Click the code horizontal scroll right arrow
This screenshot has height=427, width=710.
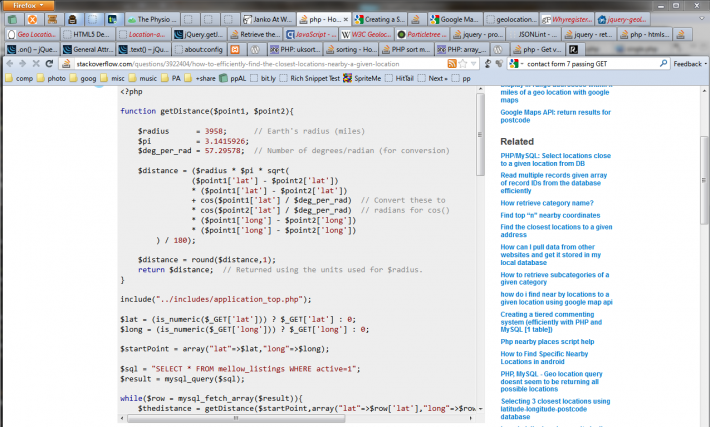point(472,418)
